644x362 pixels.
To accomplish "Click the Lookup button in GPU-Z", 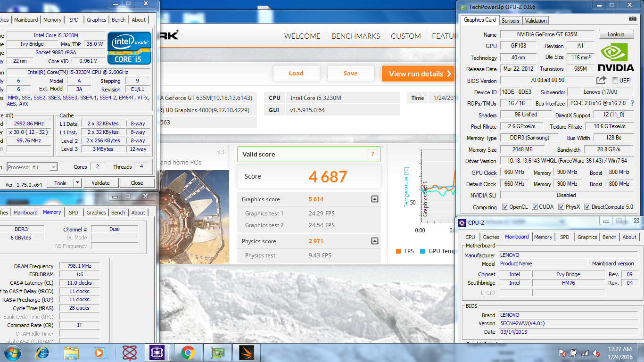I will pos(616,34).
